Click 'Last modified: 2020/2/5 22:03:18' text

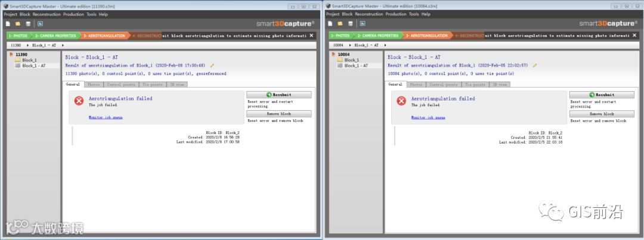[531, 142]
